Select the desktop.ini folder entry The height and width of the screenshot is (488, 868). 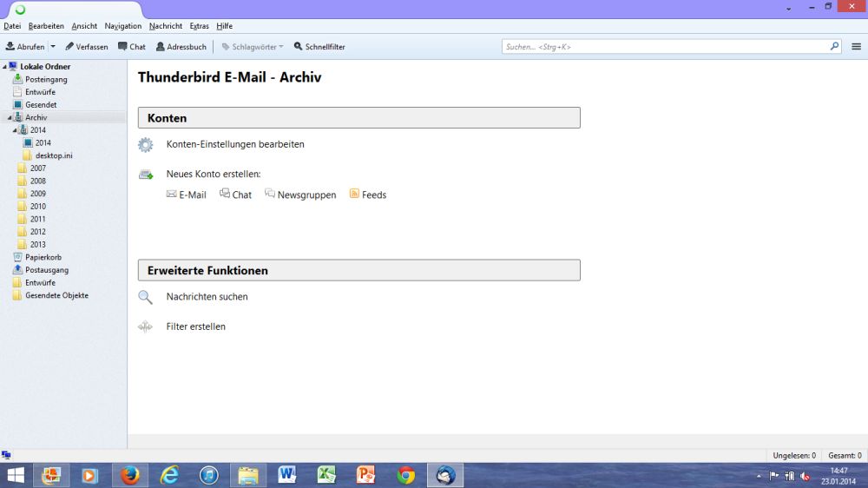pyautogui.click(x=54, y=155)
